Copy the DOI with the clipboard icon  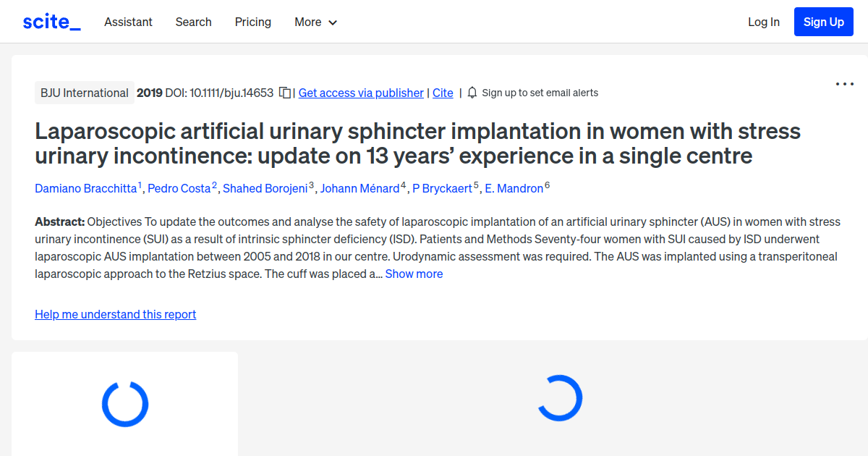click(285, 93)
